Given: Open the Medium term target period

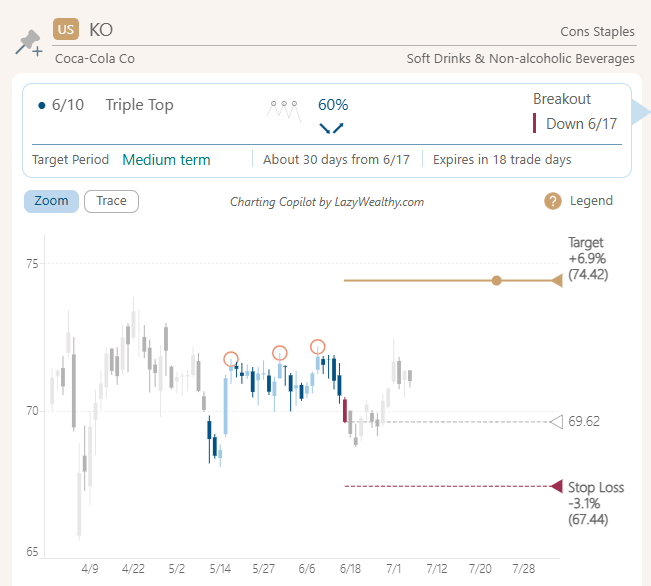Looking at the screenshot, I should pyautogui.click(x=166, y=159).
